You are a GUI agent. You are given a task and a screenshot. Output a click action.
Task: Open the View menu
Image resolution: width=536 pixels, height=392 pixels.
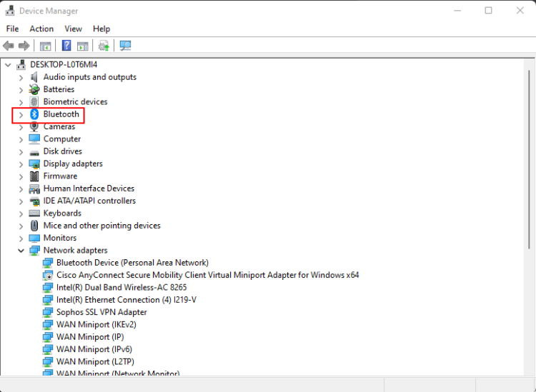[x=73, y=29]
